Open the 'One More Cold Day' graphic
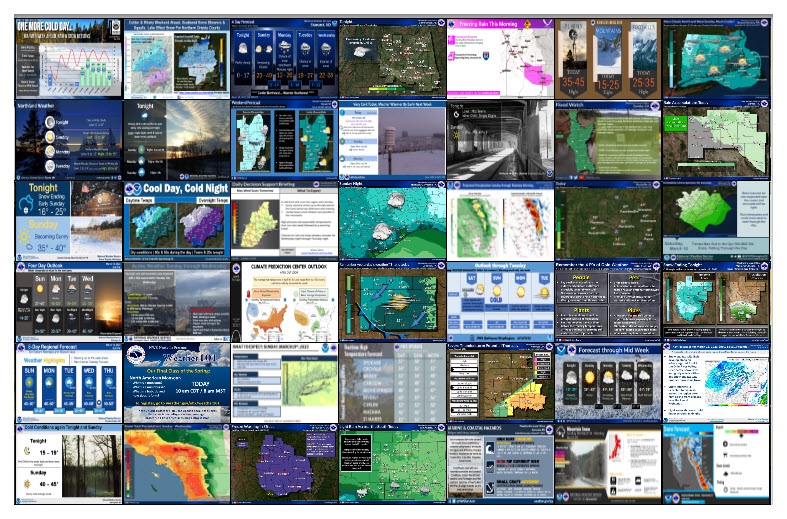Image resolution: width=787 pixels, height=519 pixels. tap(67, 56)
